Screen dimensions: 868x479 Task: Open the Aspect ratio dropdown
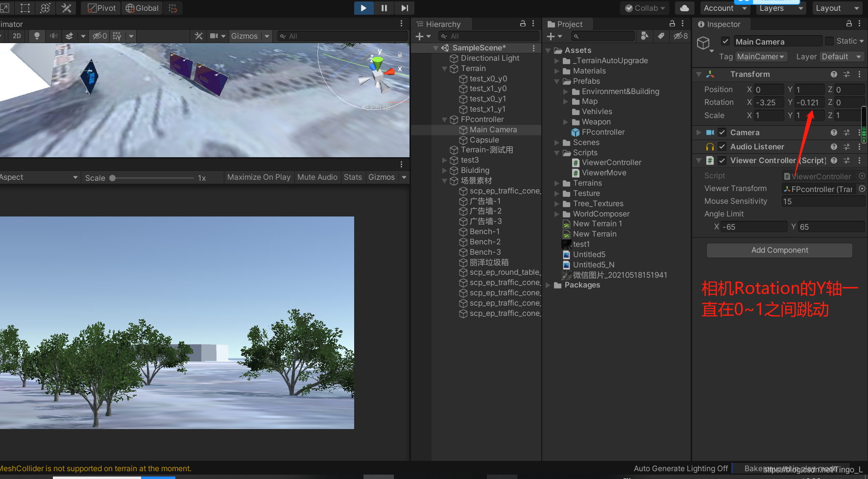coord(39,177)
